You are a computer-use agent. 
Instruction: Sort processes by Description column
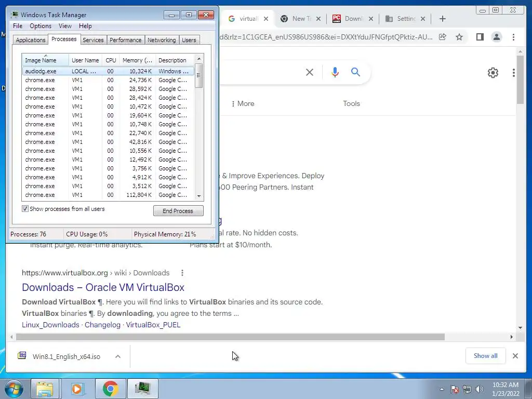pyautogui.click(x=175, y=60)
